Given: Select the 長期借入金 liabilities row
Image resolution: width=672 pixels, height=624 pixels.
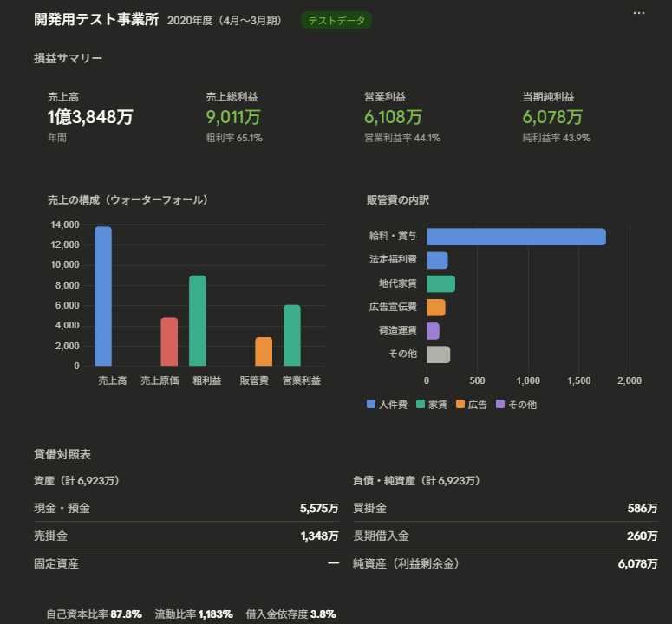Looking at the screenshot, I should click(x=505, y=536).
